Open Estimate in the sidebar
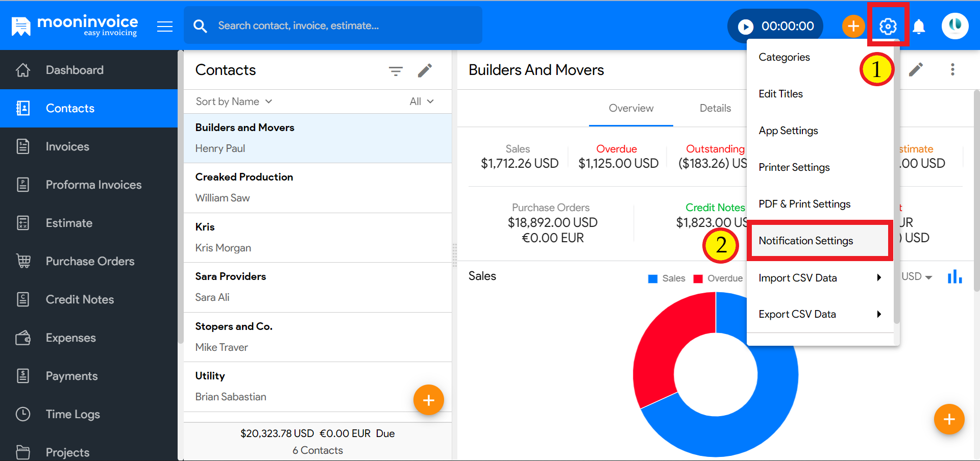Screen dimensions: 980x461 click(x=89, y=223)
